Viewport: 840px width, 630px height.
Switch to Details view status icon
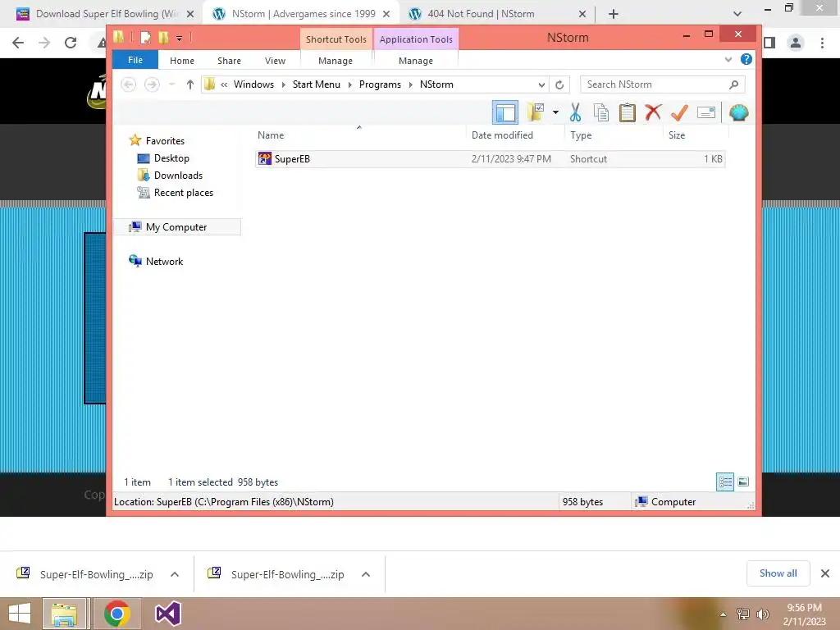click(x=725, y=482)
